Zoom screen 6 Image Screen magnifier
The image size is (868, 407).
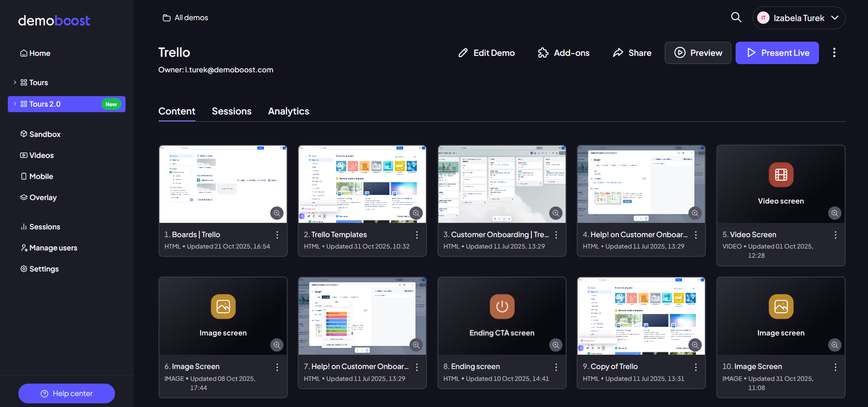[x=277, y=345]
